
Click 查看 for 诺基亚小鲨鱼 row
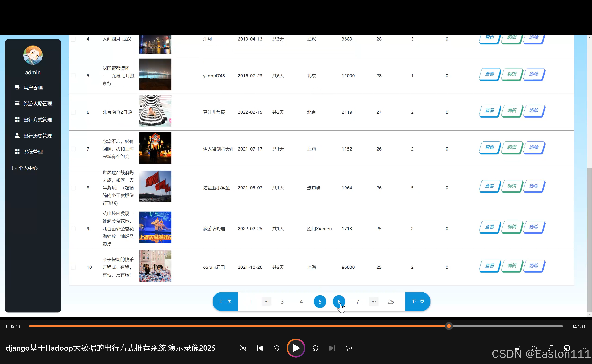click(x=490, y=186)
